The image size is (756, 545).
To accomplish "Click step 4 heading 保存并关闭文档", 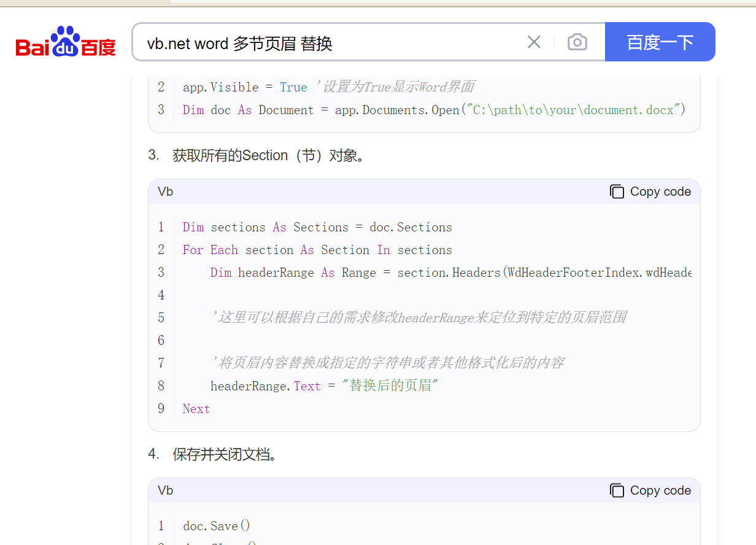I will [x=225, y=455].
